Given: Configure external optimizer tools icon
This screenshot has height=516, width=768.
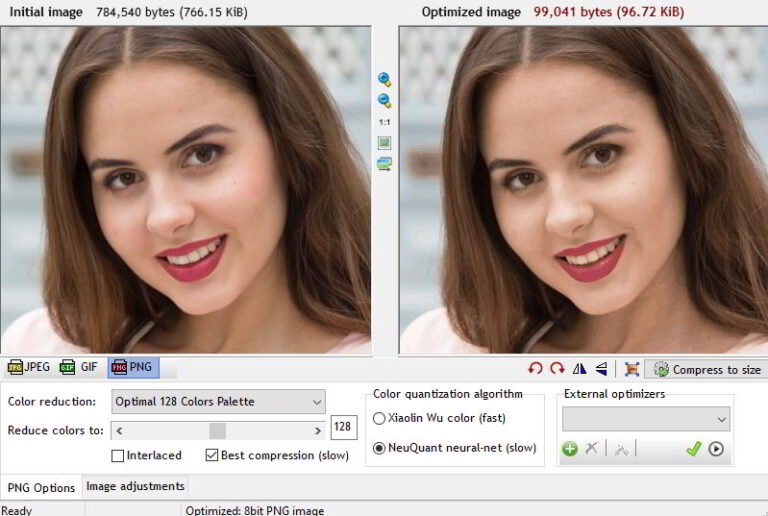Looking at the screenshot, I should coord(621,449).
